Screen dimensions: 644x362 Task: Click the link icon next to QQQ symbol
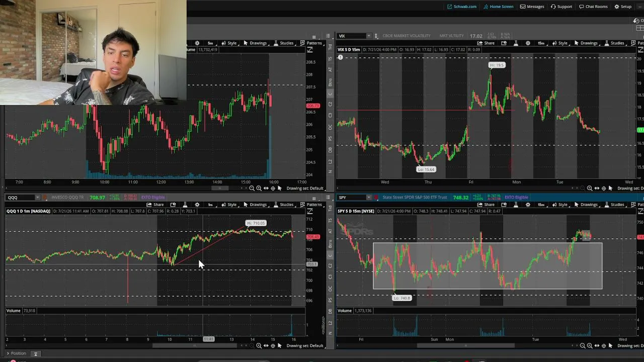45,198
